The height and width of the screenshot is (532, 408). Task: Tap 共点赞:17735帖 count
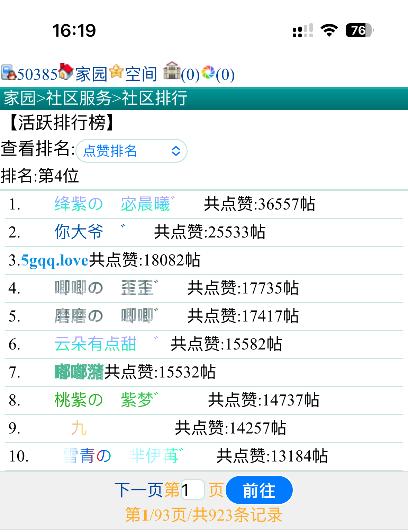tap(243, 288)
